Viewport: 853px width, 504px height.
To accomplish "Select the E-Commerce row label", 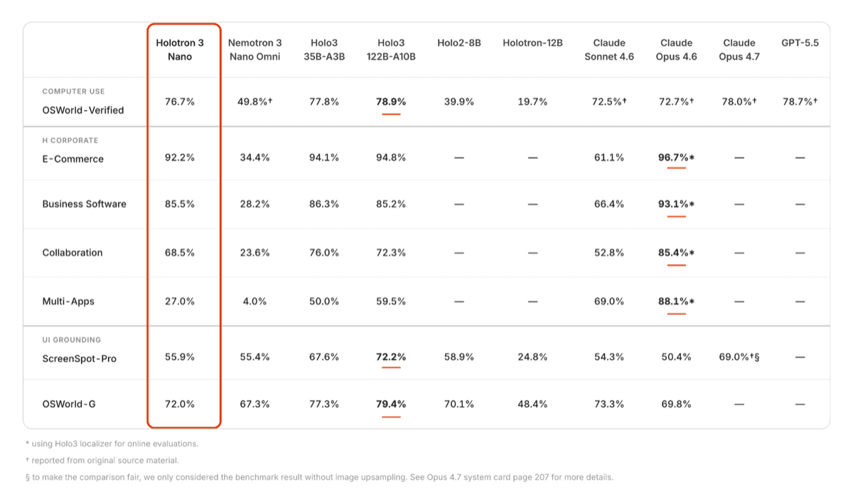I will click(73, 159).
